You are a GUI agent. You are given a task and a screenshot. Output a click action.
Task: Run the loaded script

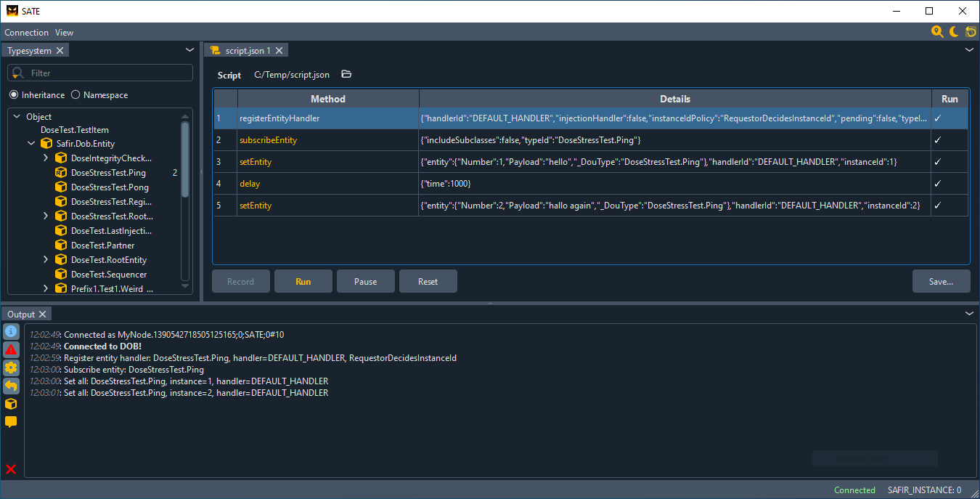[303, 281]
